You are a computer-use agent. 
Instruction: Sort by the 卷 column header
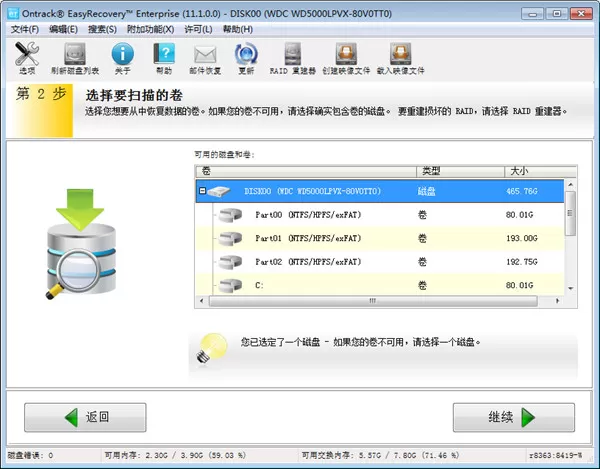click(306, 171)
